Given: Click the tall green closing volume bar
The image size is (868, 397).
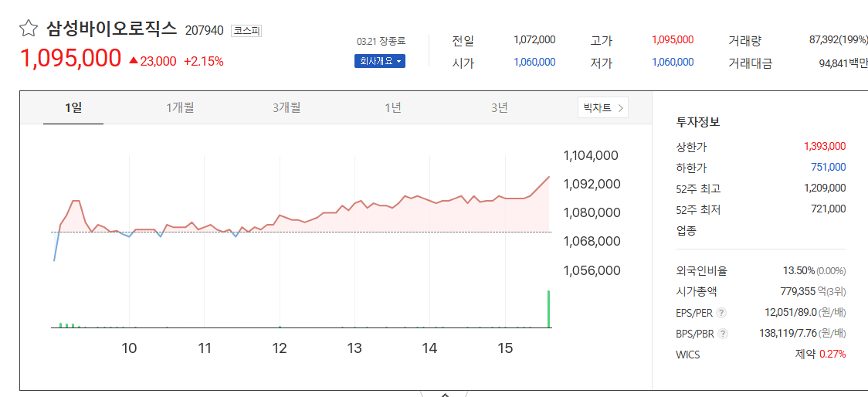Looking at the screenshot, I should 548,309.
